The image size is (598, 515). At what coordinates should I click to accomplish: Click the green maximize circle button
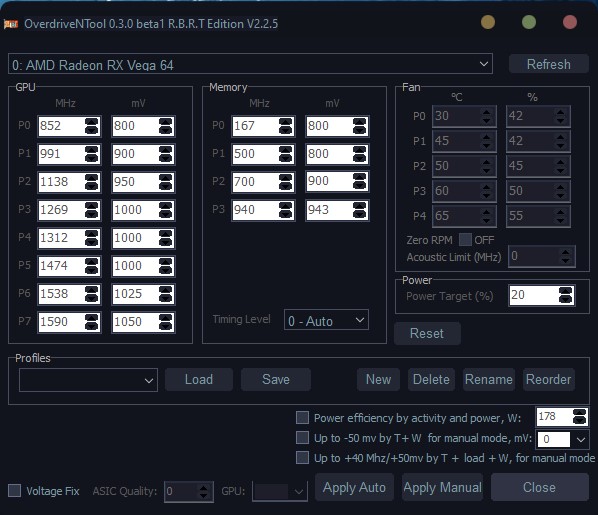(529, 22)
